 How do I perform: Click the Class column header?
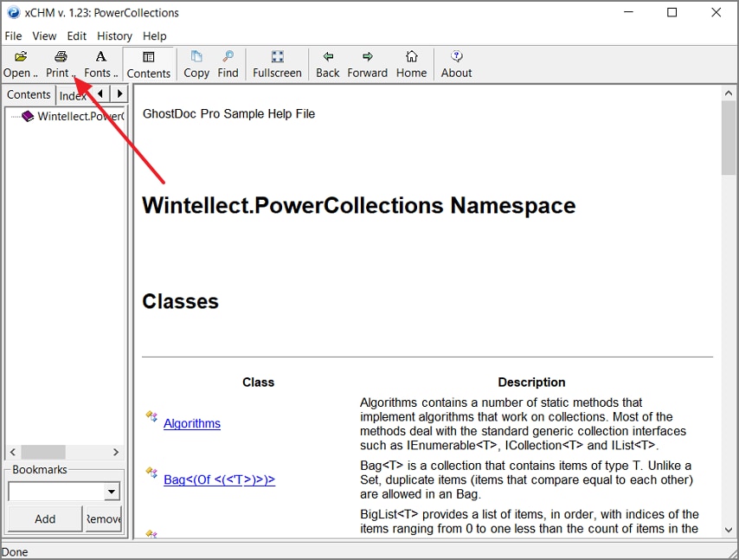pos(258,382)
